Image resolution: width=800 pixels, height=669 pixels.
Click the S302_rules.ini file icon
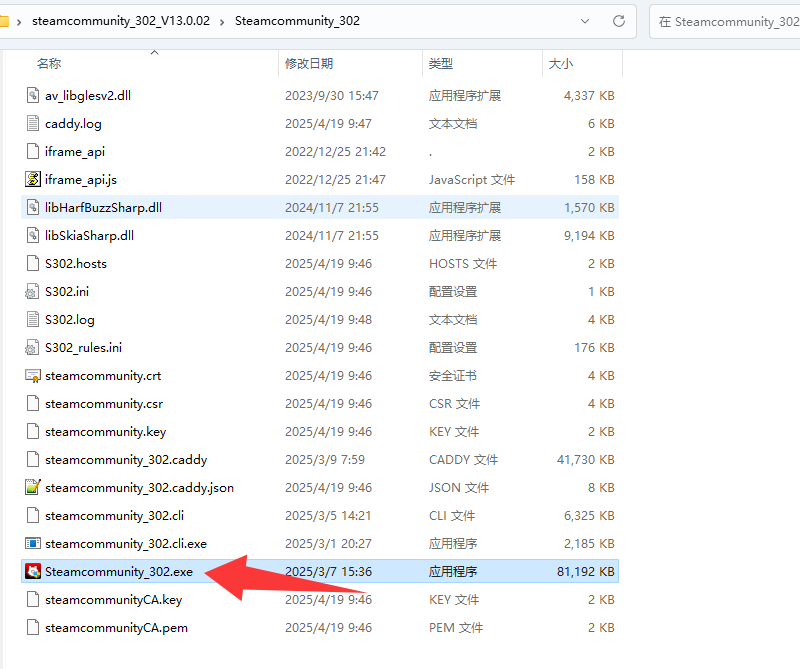click(x=33, y=348)
